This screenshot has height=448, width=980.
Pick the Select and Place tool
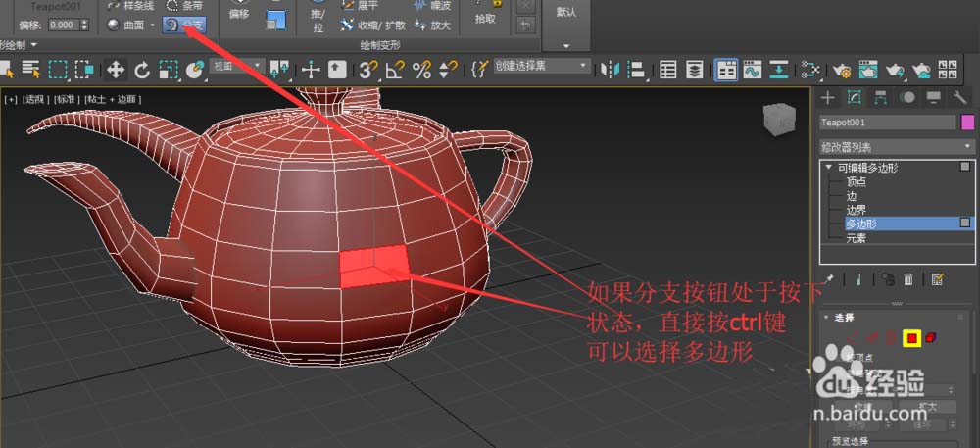(196, 70)
